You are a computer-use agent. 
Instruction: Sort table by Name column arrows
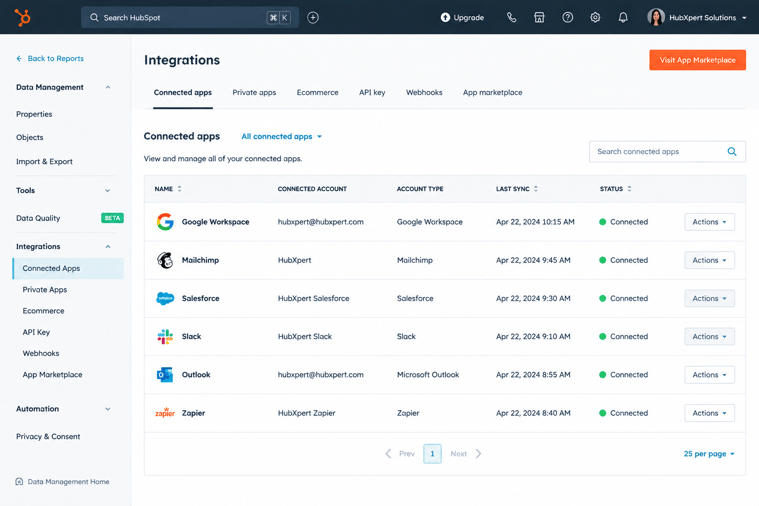[x=180, y=189]
